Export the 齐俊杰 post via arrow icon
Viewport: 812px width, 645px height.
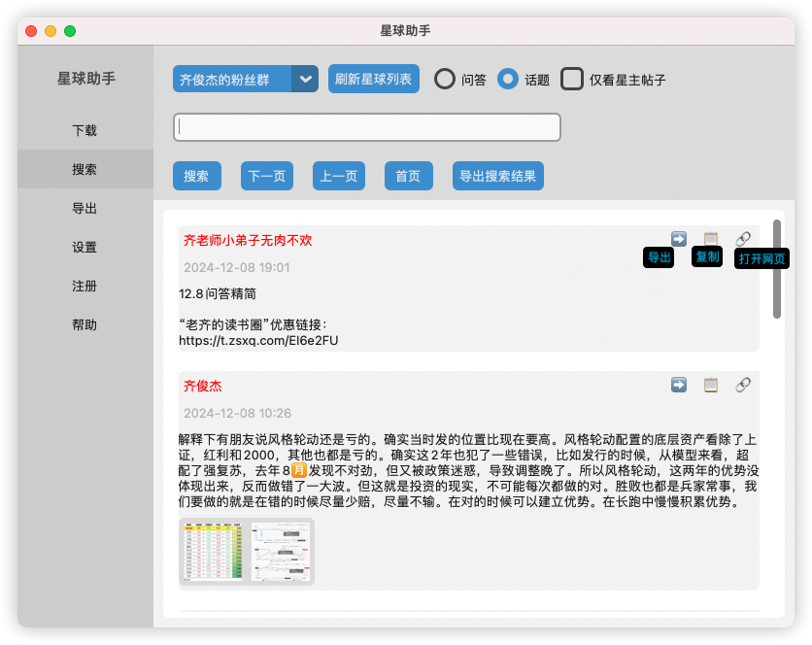click(x=679, y=385)
